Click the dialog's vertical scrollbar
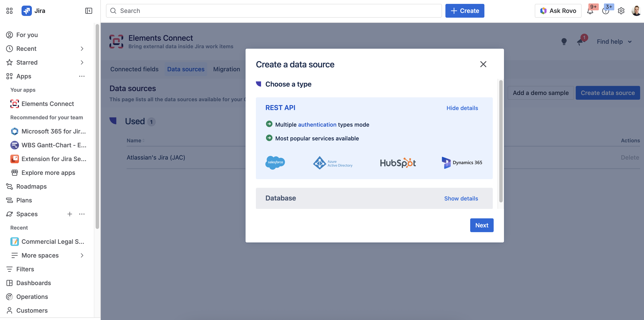The height and width of the screenshot is (320, 644). pos(501,141)
